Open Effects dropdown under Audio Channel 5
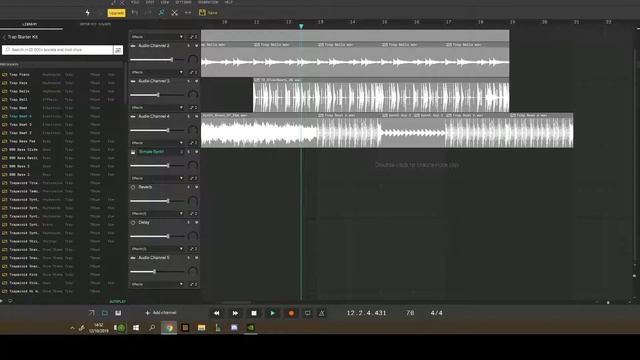The image size is (640, 360). pos(157,284)
